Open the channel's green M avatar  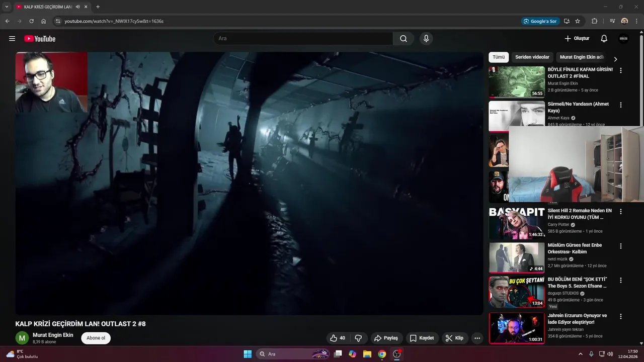coord(22,338)
